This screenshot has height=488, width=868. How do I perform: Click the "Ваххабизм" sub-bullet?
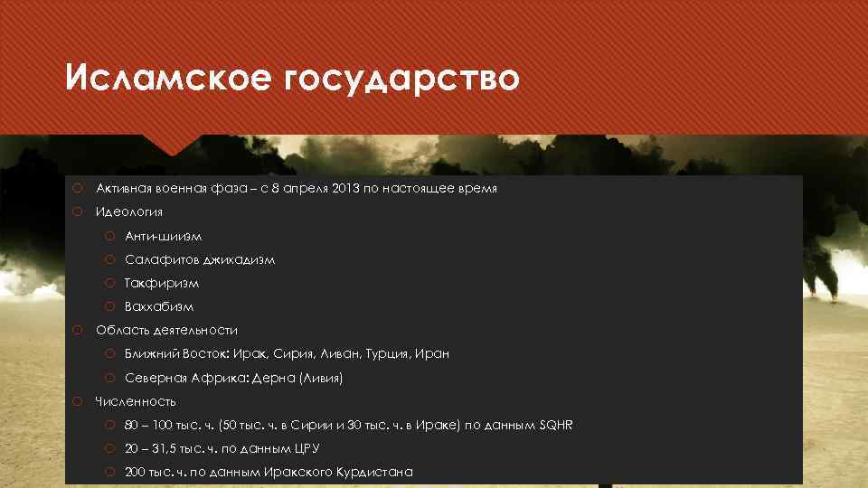click(x=159, y=306)
